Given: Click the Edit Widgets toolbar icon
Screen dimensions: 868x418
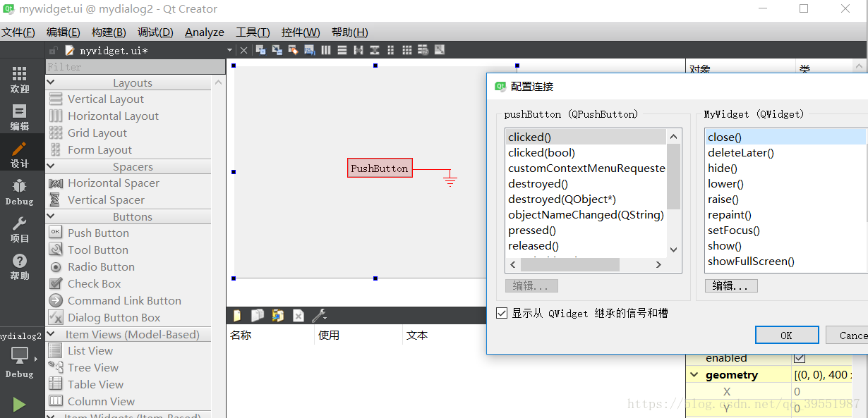Looking at the screenshot, I should [x=261, y=50].
